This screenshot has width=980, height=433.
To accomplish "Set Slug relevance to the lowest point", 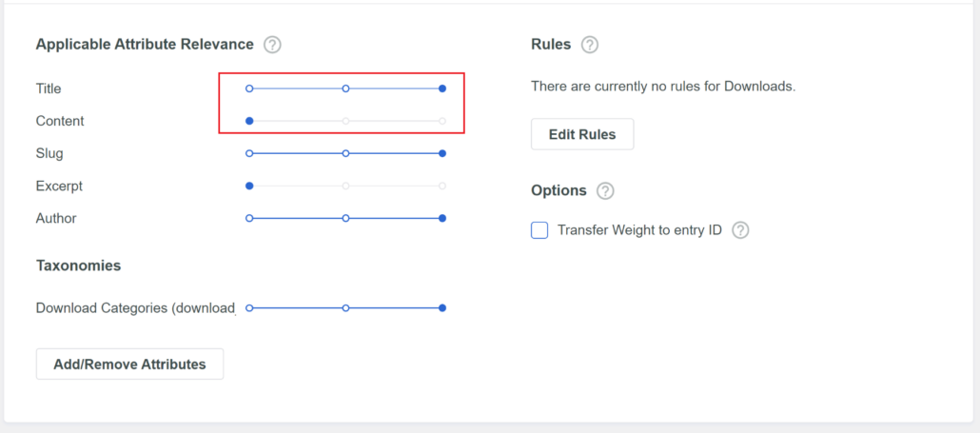I will [249, 153].
